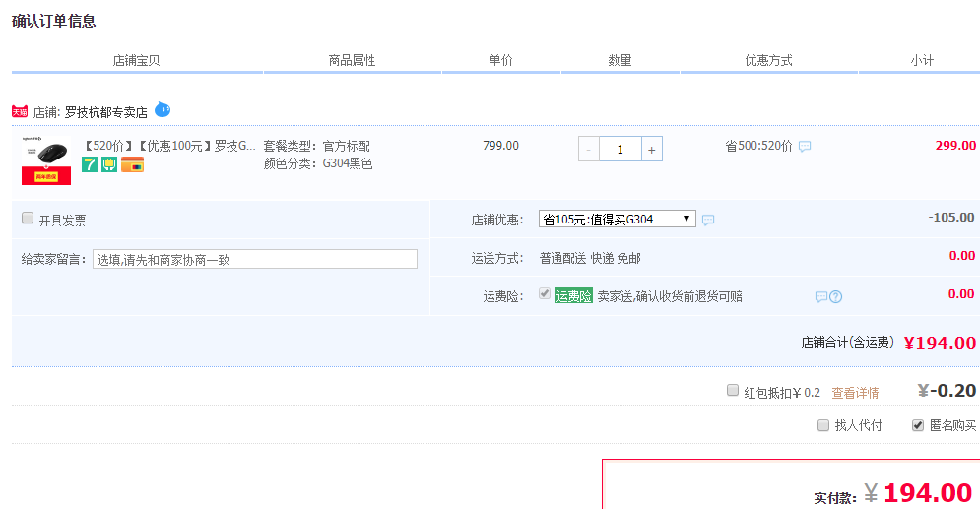The width and height of the screenshot is (980, 509).
Task: Click the 小计 column header
Action: (x=922, y=61)
